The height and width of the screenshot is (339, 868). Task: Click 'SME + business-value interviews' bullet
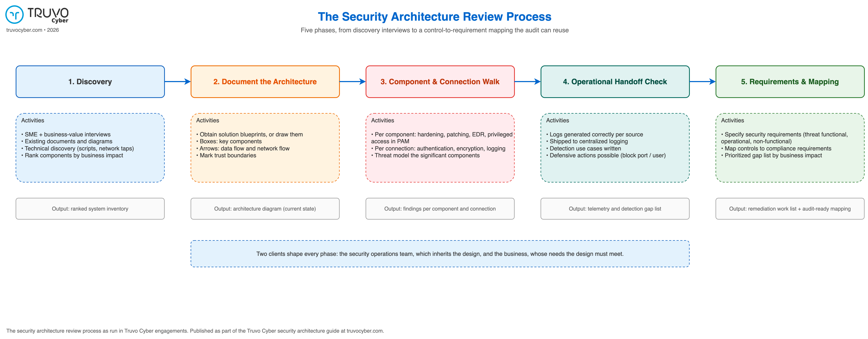tap(66, 134)
